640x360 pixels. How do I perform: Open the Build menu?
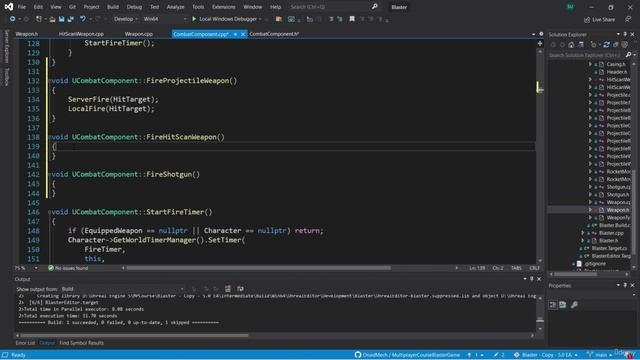pos(113,7)
